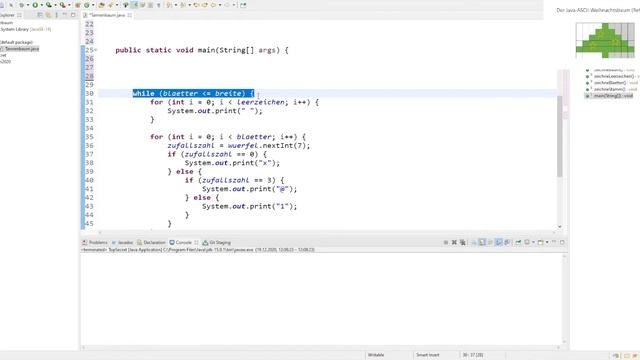The height and width of the screenshot is (360, 640).
Task: Toggle the console Word Wrap button
Action: (x=490, y=242)
